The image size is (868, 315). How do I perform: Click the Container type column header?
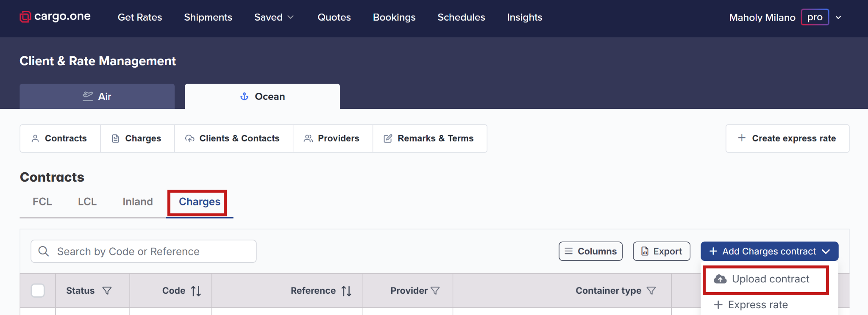coord(609,290)
